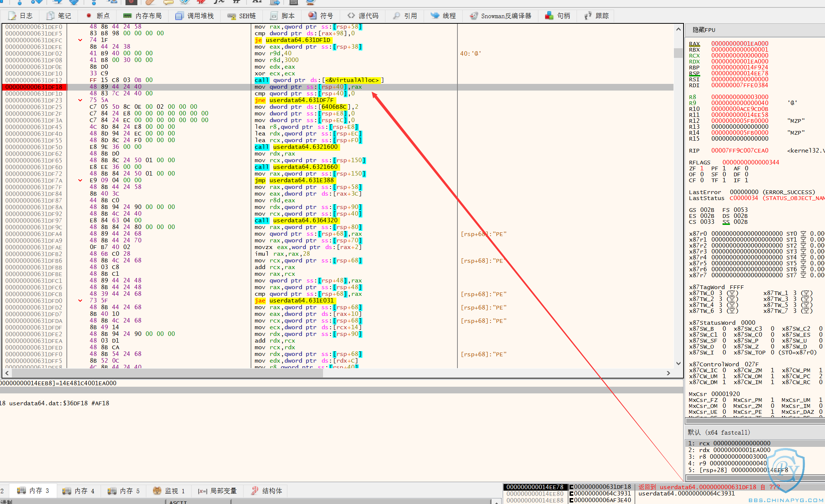
Task: Select the call VirtualAlloc instruction line
Action: [319, 80]
